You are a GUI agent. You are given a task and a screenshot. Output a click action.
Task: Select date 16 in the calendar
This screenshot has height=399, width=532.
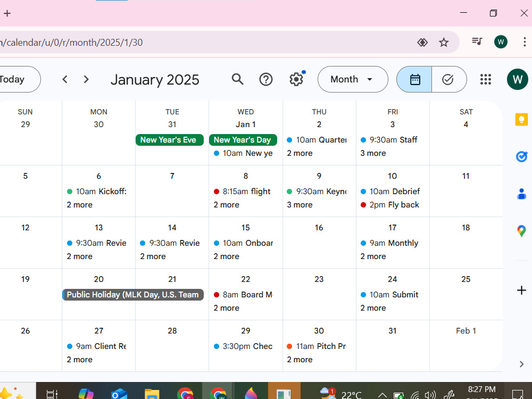pyautogui.click(x=319, y=228)
